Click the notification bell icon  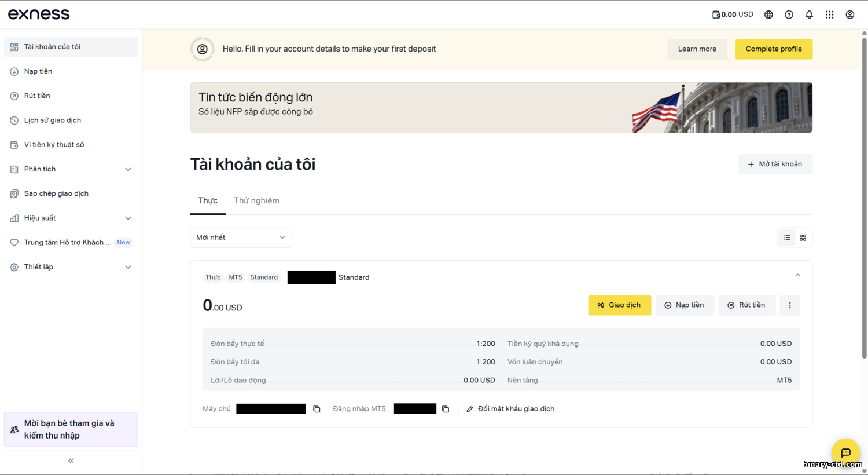click(x=809, y=14)
